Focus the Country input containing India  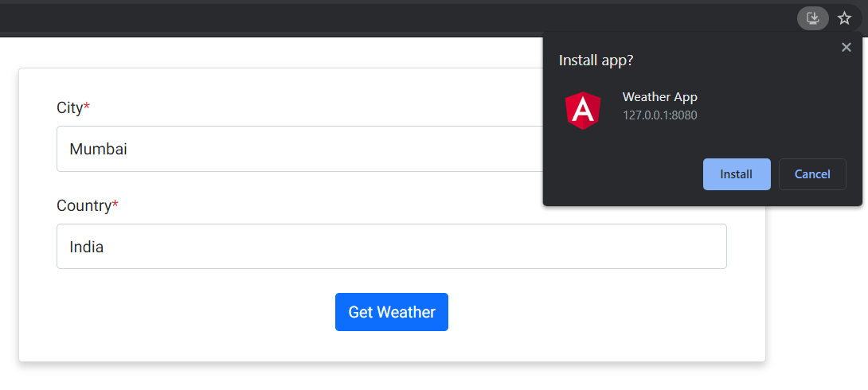(x=391, y=246)
